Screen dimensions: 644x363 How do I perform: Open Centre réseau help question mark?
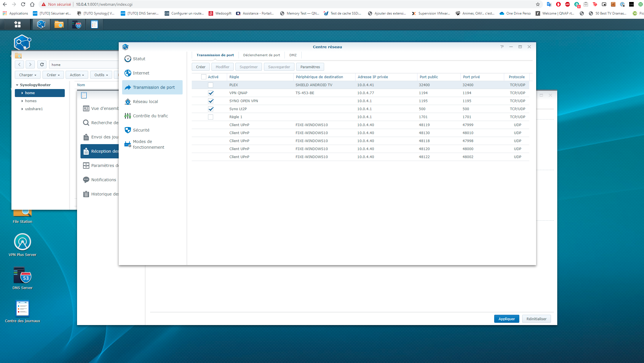pyautogui.click(x=502, y=47)
